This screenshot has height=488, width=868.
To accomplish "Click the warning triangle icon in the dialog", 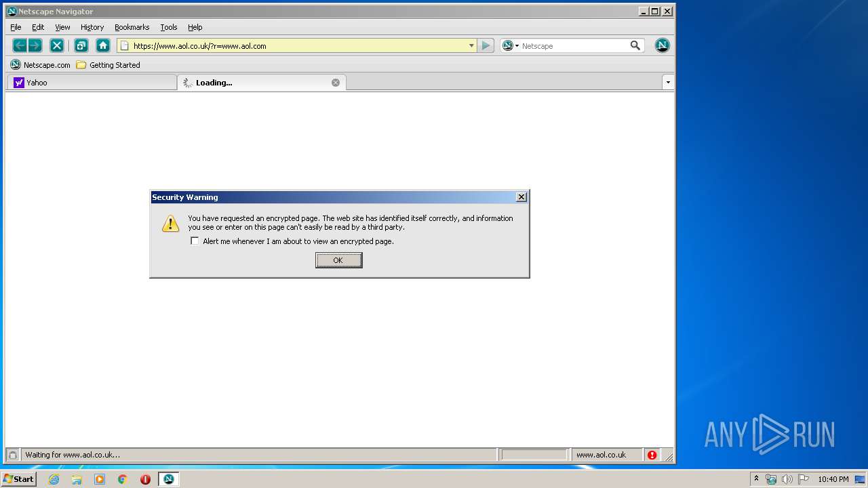I will click(171, 224).
